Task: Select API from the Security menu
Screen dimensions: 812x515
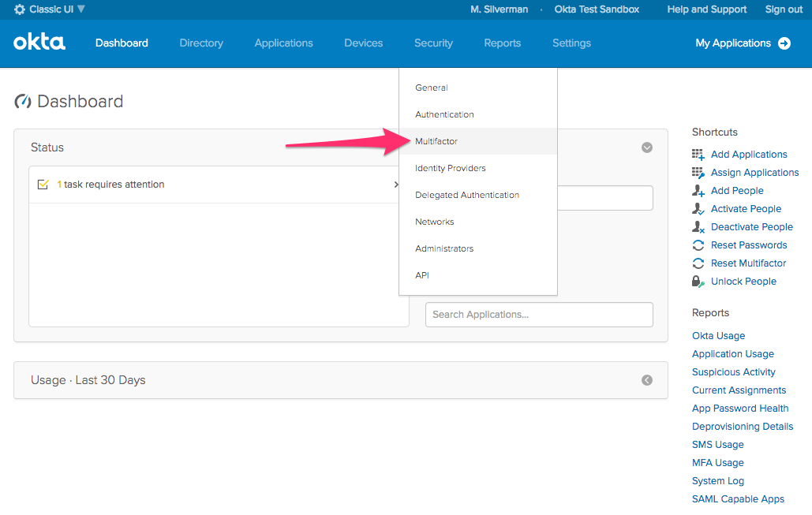Action: click(422, 275)
